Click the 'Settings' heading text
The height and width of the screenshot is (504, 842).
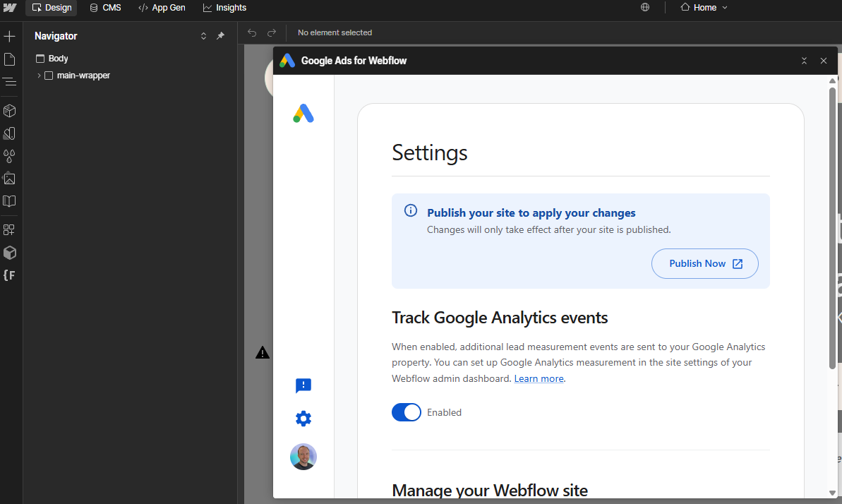(430, 153)
